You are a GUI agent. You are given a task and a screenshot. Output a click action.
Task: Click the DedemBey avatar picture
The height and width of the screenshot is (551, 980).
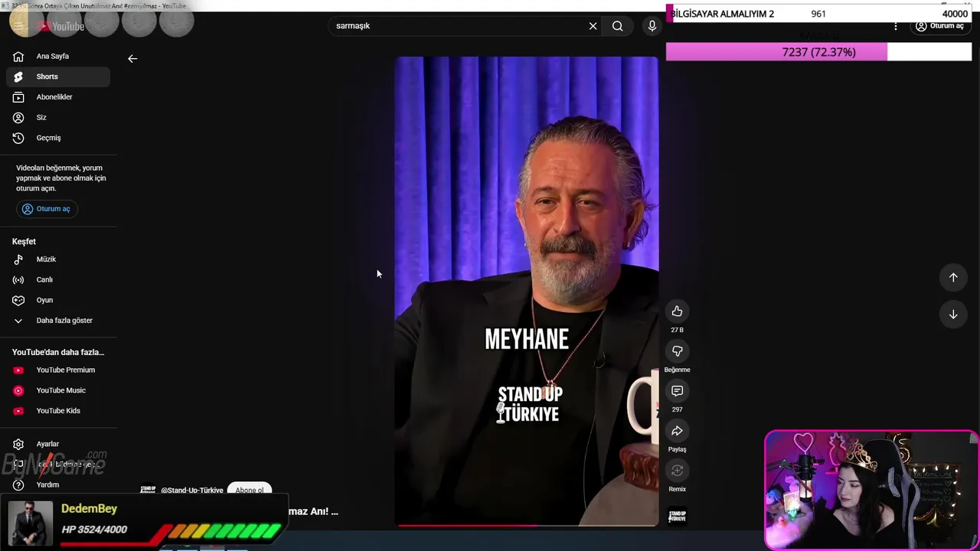(x=31, y=523)
